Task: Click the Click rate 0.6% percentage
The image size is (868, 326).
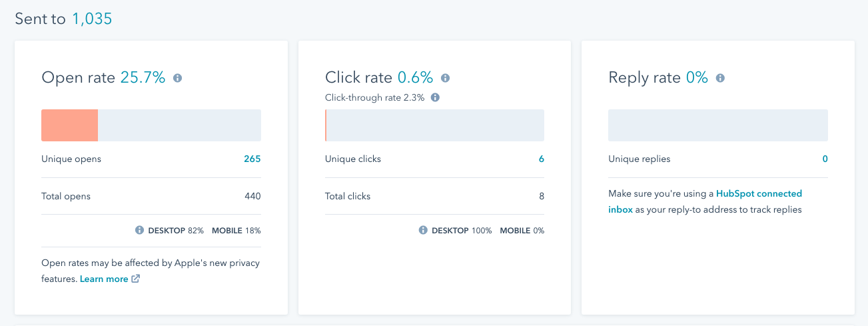Action: pos(415,78)
